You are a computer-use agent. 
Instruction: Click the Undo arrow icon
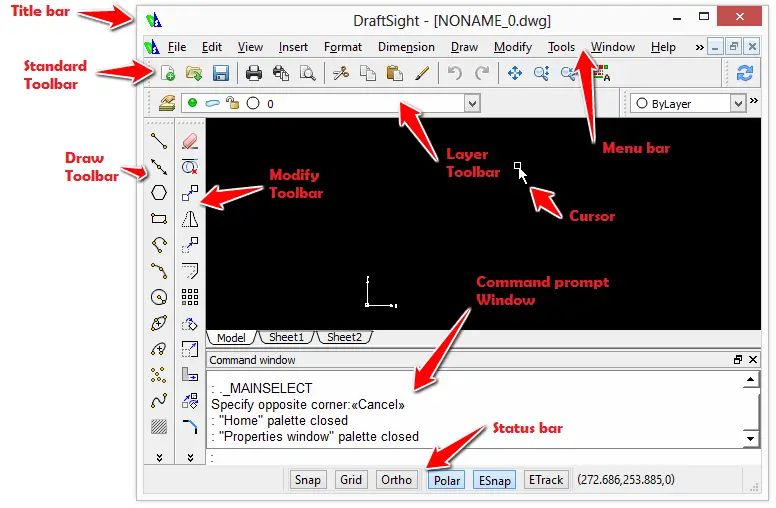(454, 73)
